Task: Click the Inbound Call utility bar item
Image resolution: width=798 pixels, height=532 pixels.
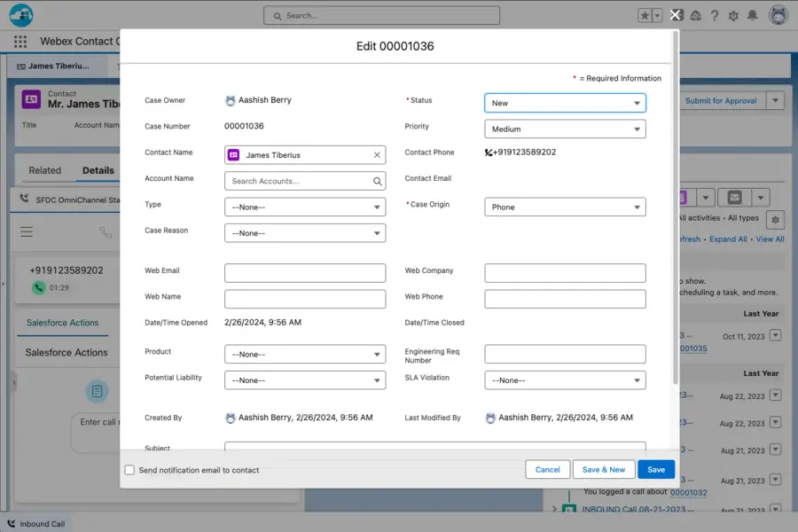Action: click(x=36, y=524)
